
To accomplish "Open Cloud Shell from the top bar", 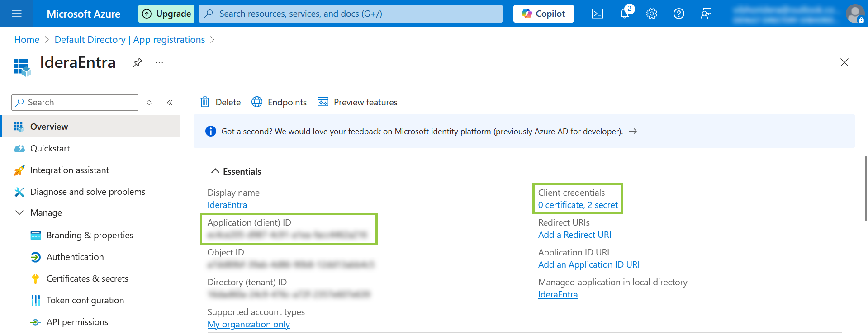I will (x=597, y=14).
